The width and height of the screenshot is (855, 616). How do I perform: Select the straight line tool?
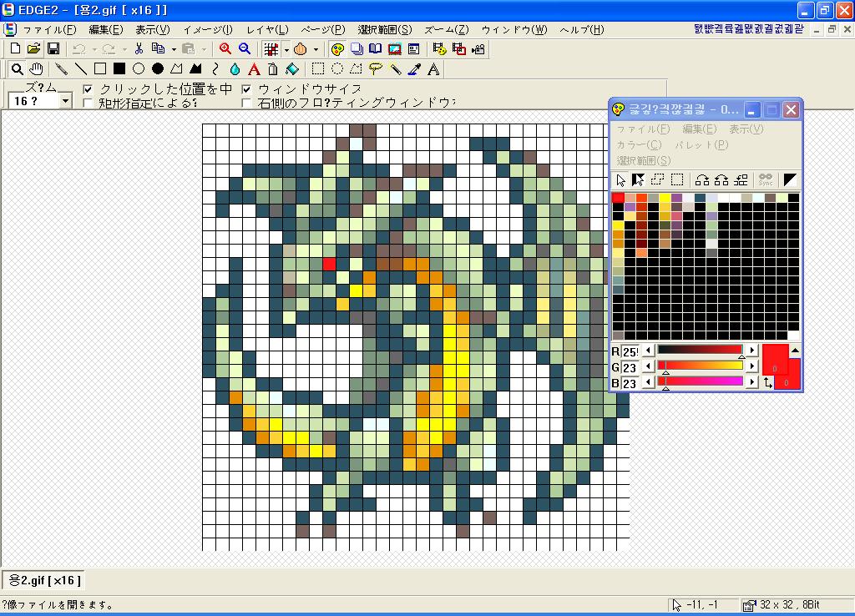point(81,68)
